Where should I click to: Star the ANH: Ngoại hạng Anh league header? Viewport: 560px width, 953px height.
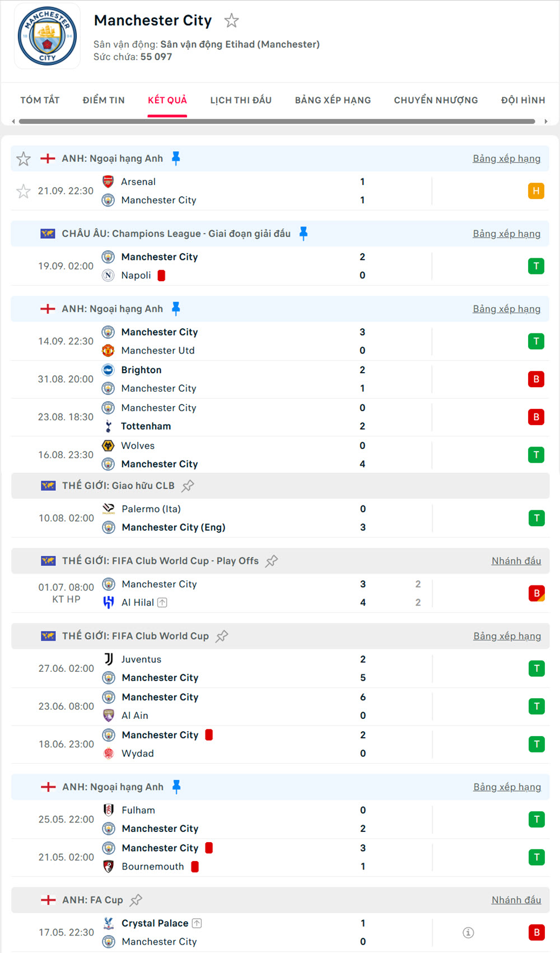click(24, 159)
